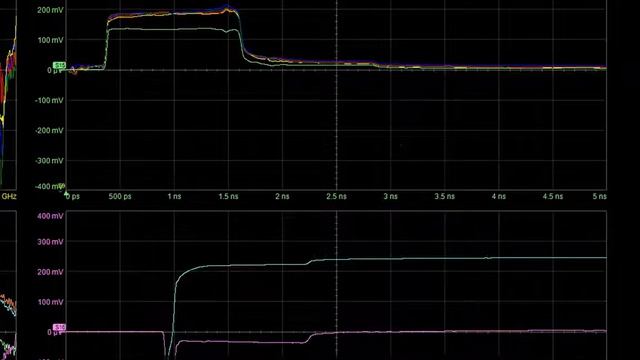Click the pink '400 mV' axis label
The width and height of the screenshot is (640, 360).
click(x=50, y=216)
